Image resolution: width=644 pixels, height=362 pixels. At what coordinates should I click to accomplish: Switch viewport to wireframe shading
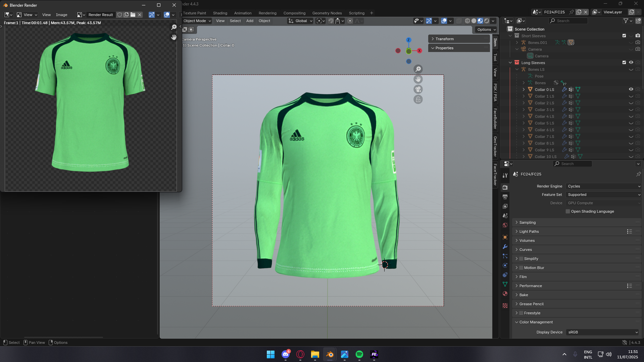point(467,21)
